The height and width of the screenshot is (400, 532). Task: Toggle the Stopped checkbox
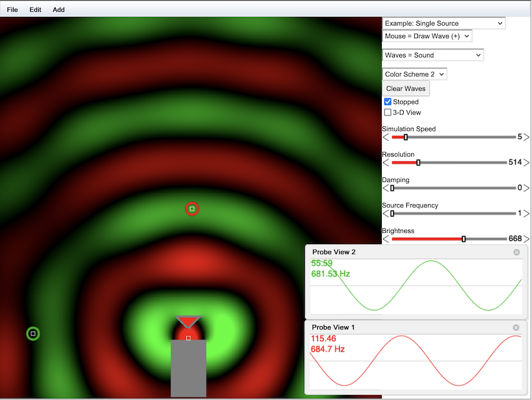(x=388, y=101)
